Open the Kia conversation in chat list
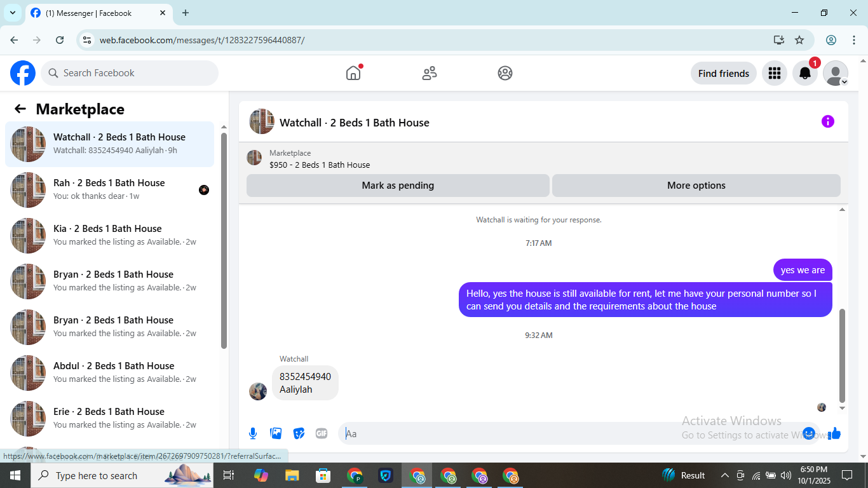This screenshot has width=868, height=488. [x=109, y=236]
